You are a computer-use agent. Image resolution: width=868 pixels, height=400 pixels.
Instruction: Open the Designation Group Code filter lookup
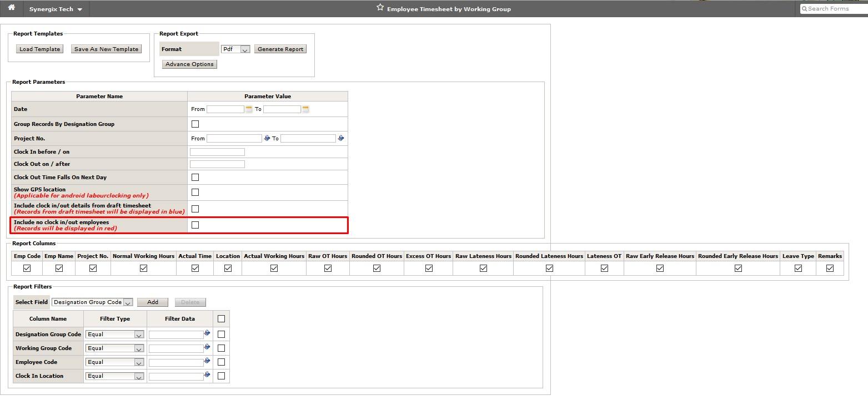coord(207,333)
